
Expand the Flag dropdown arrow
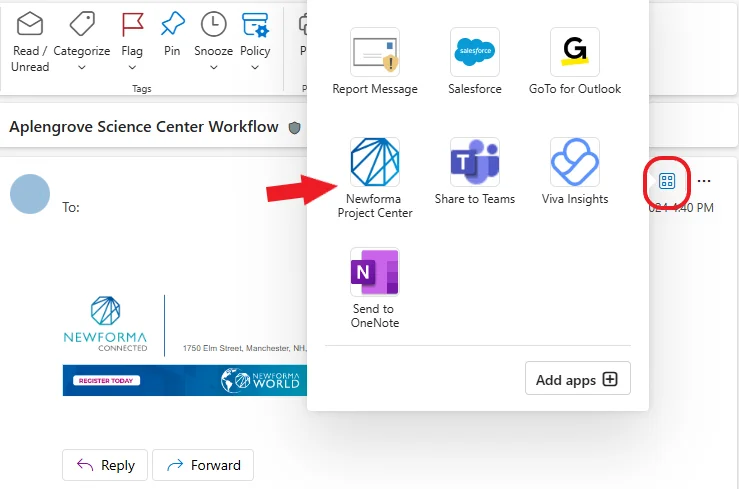132,67
